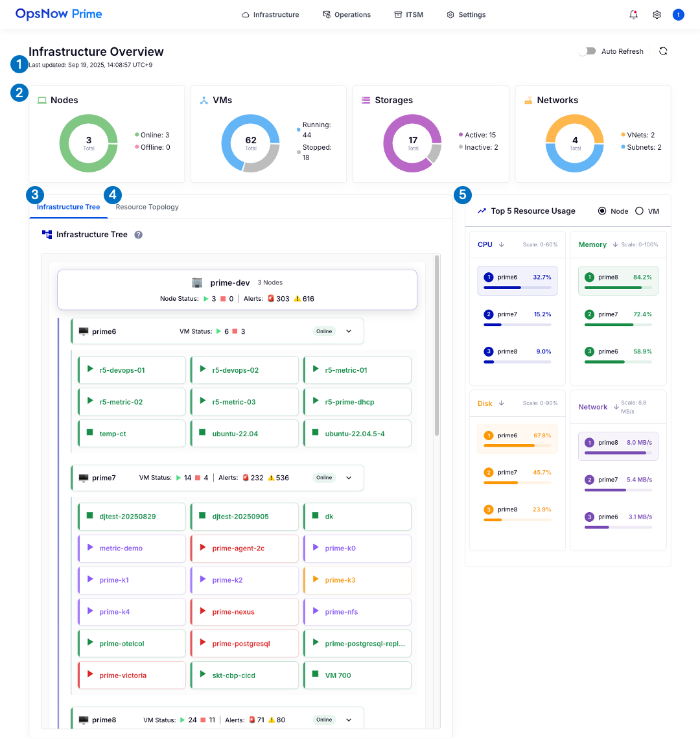Collapse the prime7 node chevron
Viewport: 700px width, 739px height.
coord(349,478)
